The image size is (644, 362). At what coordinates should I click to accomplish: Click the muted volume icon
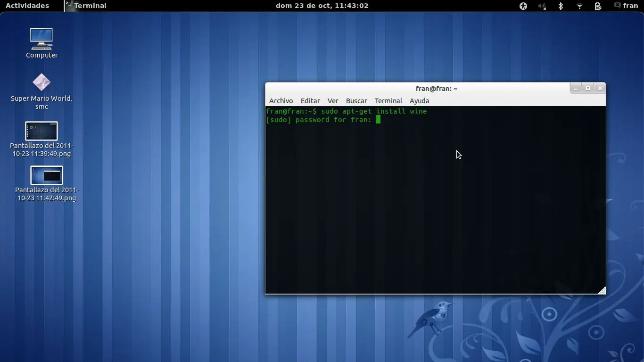coord(542,6)
